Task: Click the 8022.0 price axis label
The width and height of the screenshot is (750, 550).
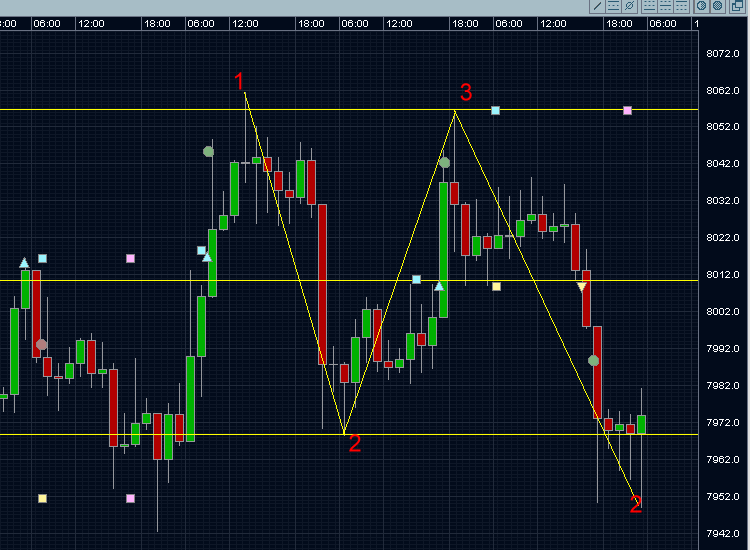Action: click(723, 238)
